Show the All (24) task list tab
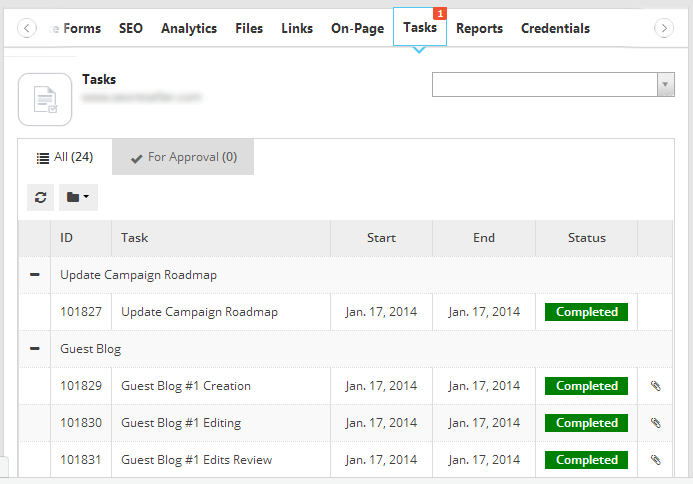The height and width of the screenshot is (484, 693). coord(65,157)
